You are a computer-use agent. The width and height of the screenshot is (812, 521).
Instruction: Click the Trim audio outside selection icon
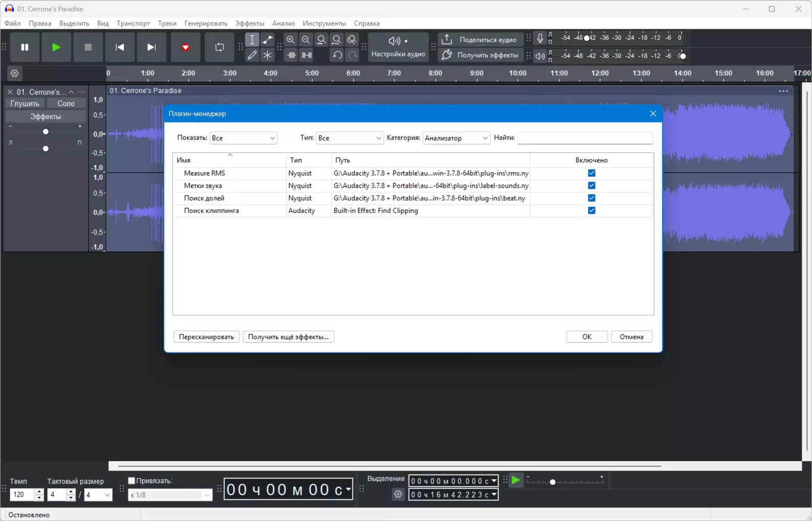click(x=291, y=55)
